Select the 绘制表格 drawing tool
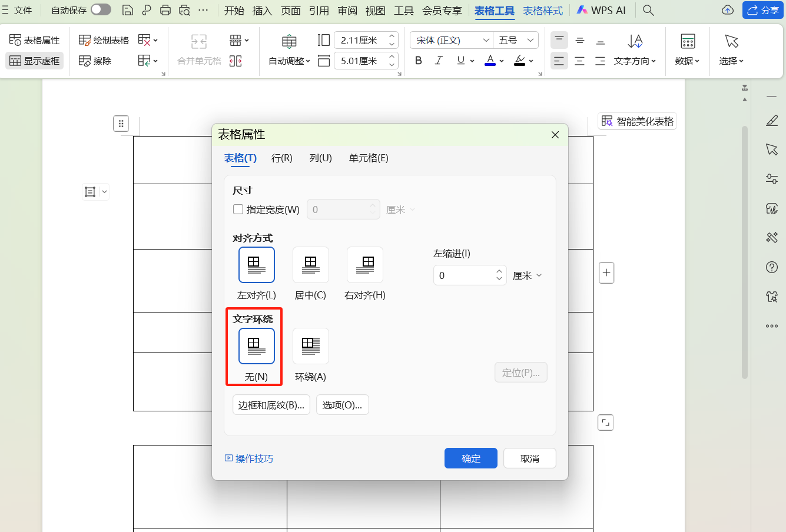The width and height of the screenshot is (786, 532). [103, 39]
